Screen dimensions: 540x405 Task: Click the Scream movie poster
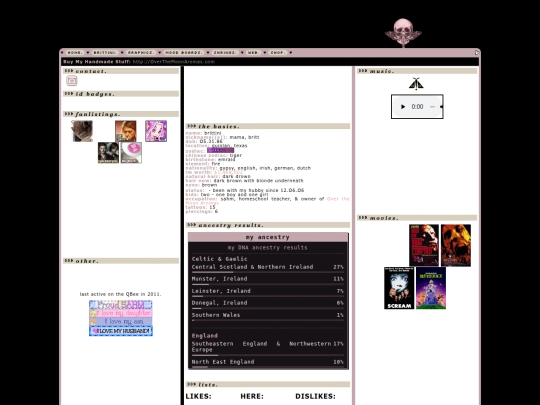coord(399,288)
